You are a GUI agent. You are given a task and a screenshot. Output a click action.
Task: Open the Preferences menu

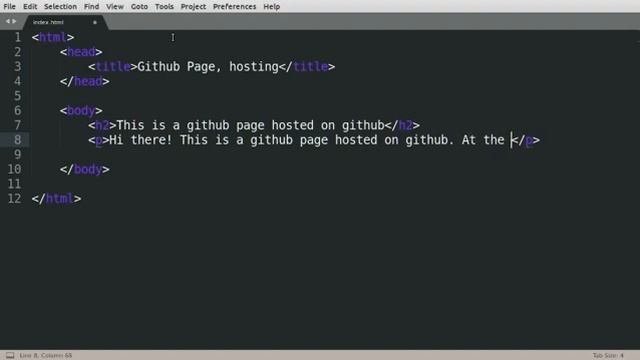click(x=234, y=7)
